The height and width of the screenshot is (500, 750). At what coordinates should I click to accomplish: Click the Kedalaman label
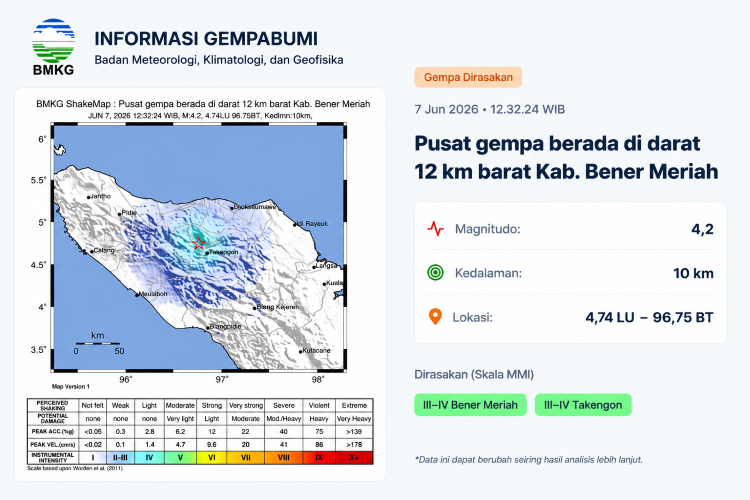(488, 273)
